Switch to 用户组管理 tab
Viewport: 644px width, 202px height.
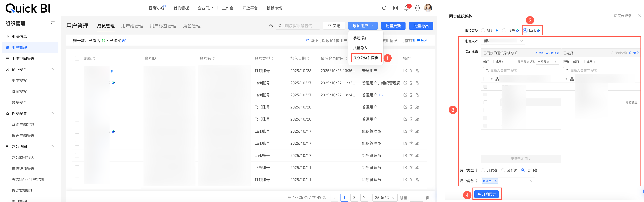(x=132, y=26)
